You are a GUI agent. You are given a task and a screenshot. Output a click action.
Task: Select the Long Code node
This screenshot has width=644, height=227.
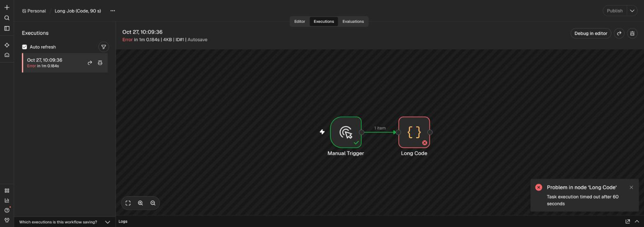click(414, 132)
